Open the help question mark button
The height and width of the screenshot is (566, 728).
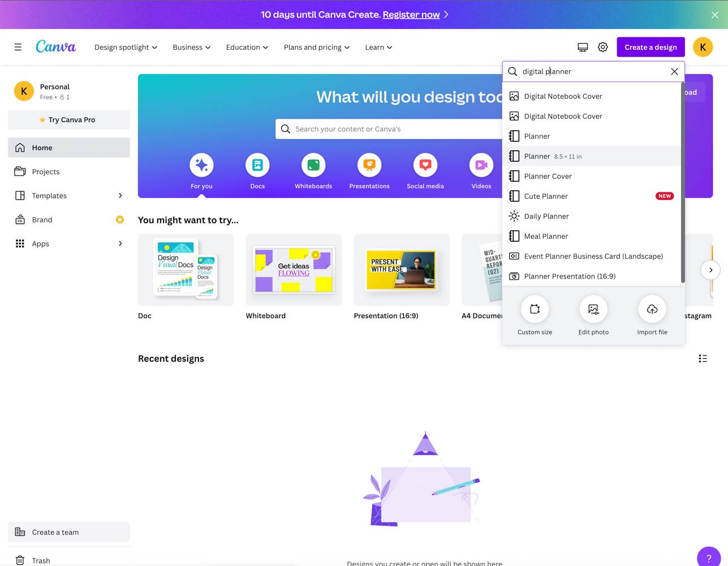click(x=709, y=558)
